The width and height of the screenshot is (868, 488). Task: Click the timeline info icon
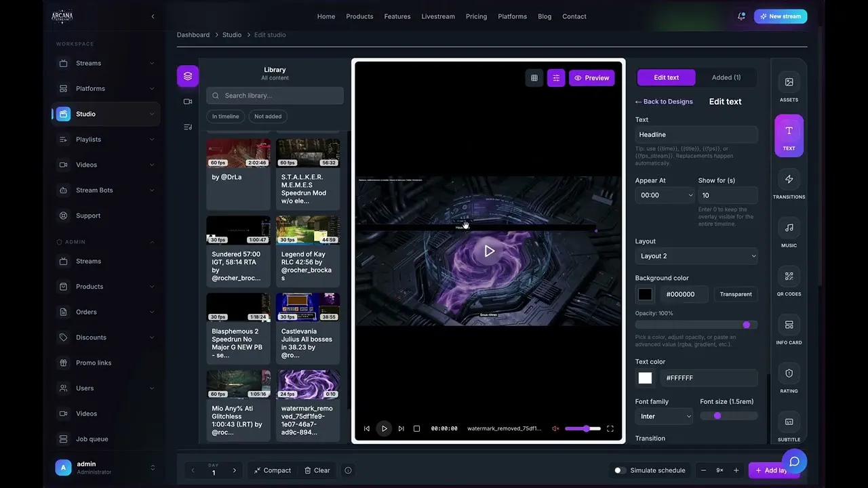348,470
